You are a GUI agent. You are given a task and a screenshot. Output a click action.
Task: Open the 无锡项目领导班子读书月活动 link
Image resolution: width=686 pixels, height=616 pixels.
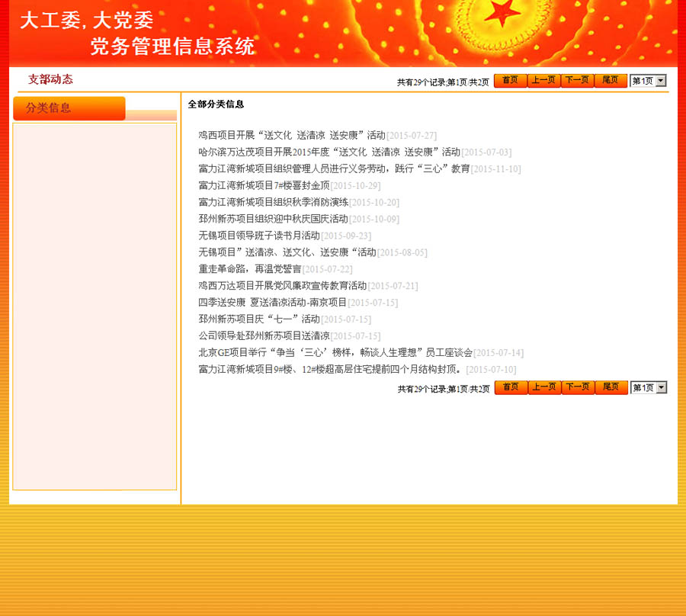coord(259,236)
